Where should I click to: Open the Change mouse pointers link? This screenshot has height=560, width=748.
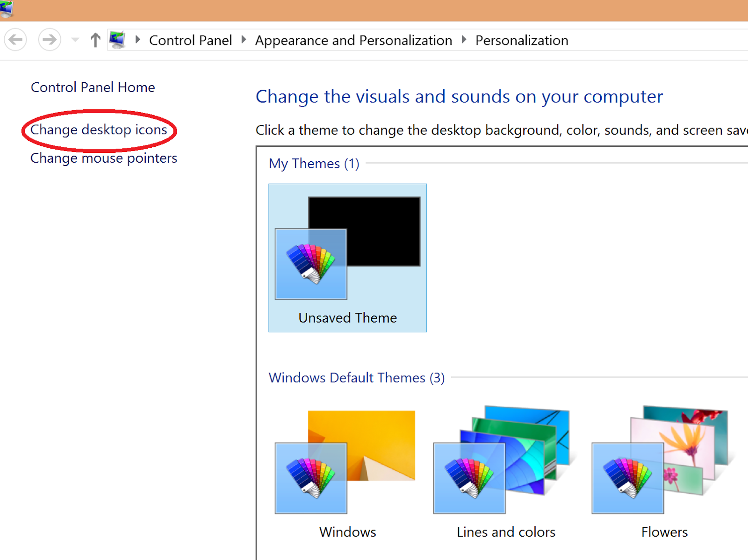[x=104, y=158]
